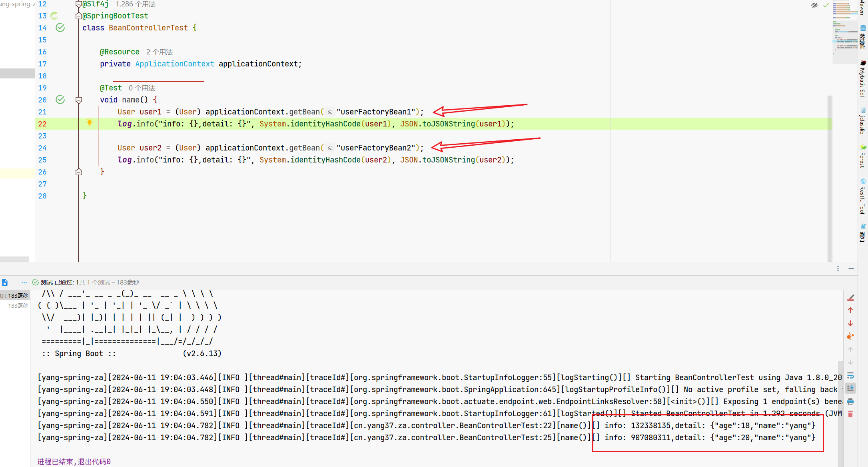
Task: Open the RestfulTool tool window
Action: [863, 196]
